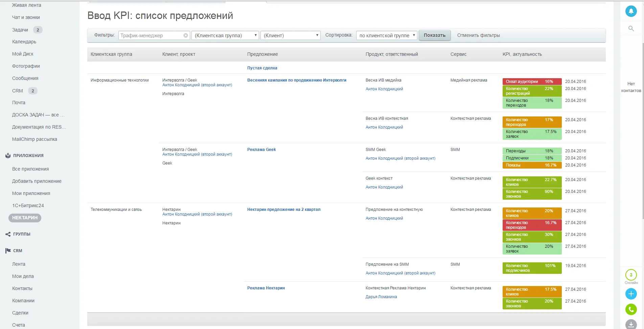Click the online users counter circle
This screenshot has width=644, height=329.
coord(631,275)
